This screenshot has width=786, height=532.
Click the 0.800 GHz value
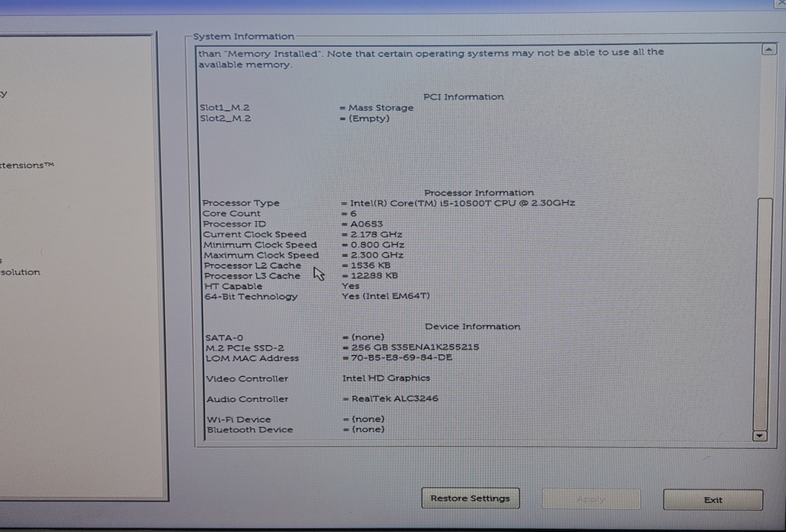pyautogui.click(x=377, y=245)
